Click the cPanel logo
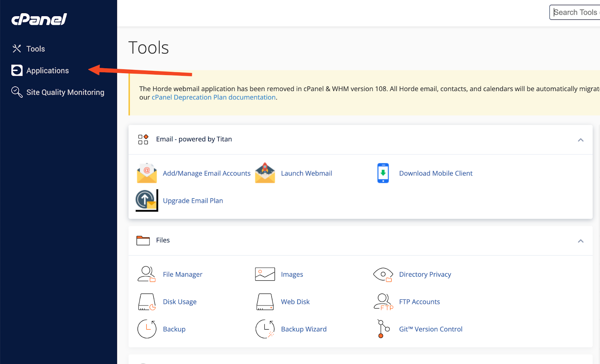Viewport: 600px width, 364px height. click(39, 19)
